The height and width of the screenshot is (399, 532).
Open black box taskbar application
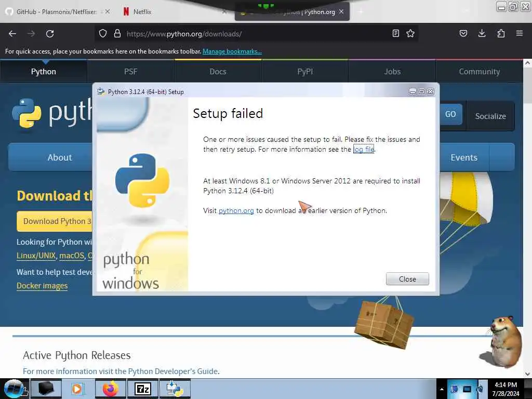point(46,389)
